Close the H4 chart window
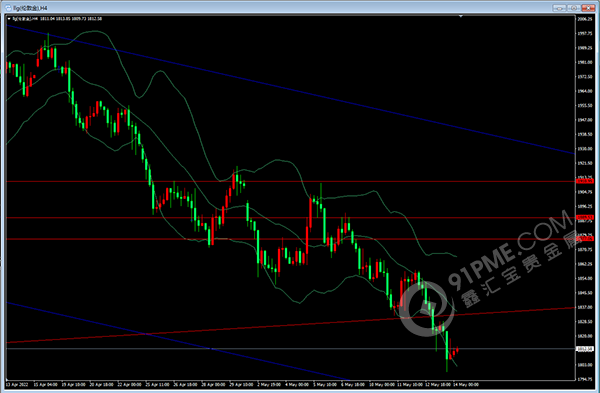Image resolution: width=600 pixels, height=393 pixels. tap(588, 8)
